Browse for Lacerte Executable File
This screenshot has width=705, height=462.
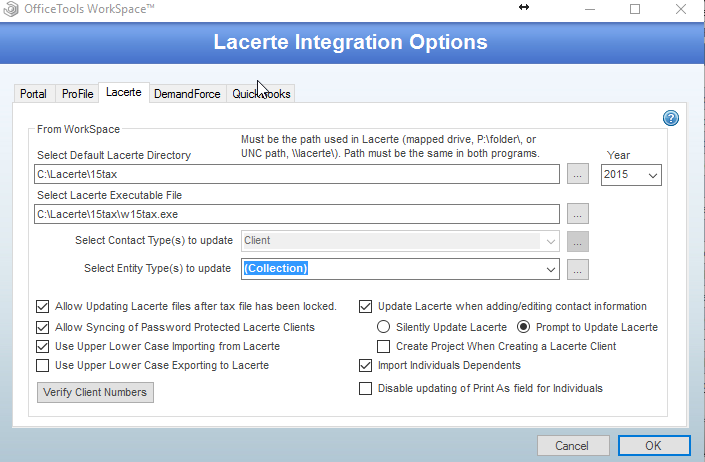[578, 214]
